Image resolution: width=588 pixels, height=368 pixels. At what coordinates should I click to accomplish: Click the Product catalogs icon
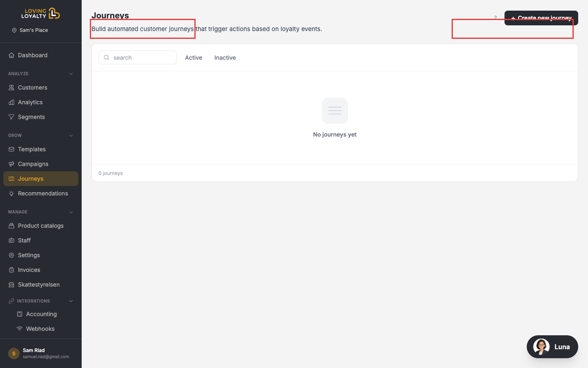[x=11, y=226]
